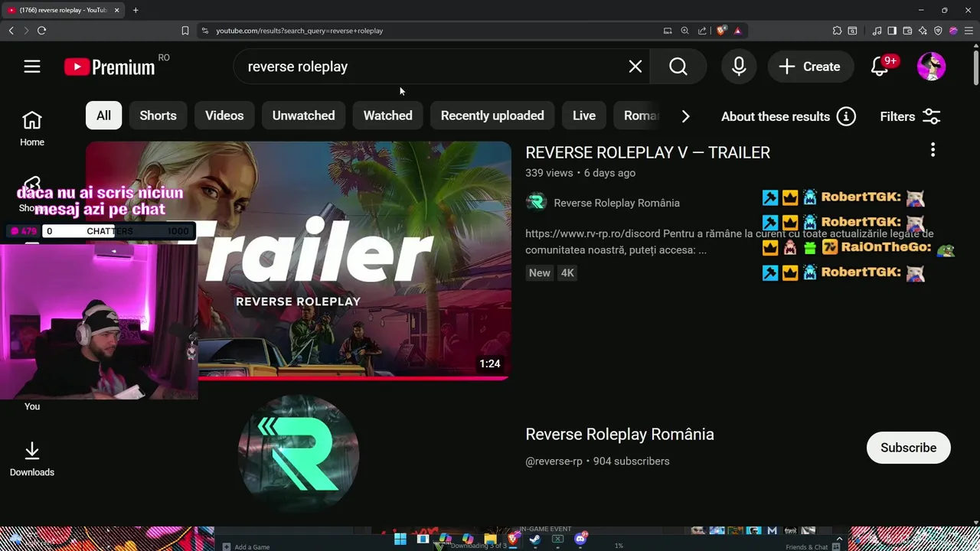
Task: Open the REVERSE ROLEPLAY V — TRAILER title
Action: (x=648, y=152)
